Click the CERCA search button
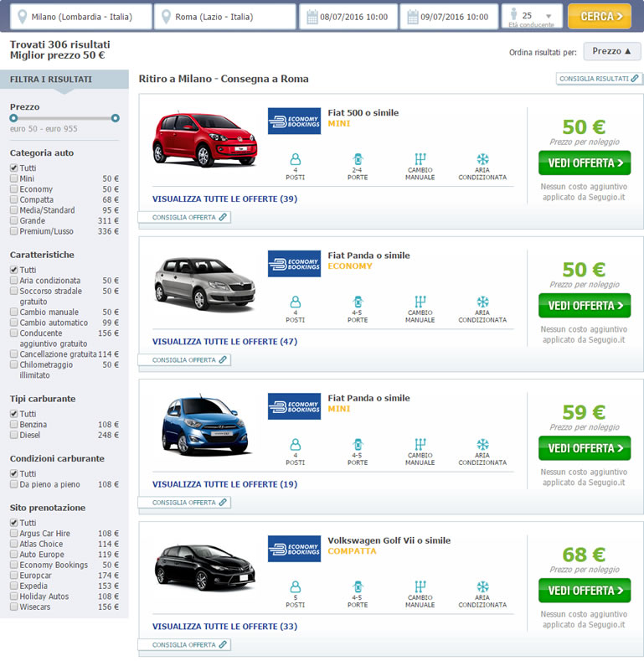 [600, 17]
